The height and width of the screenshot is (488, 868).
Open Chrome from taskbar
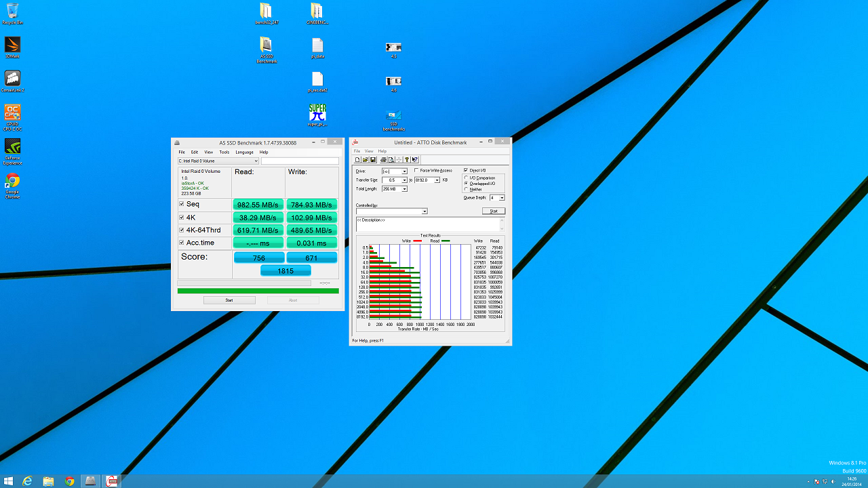pyautogui.click(x=69, y=481)
